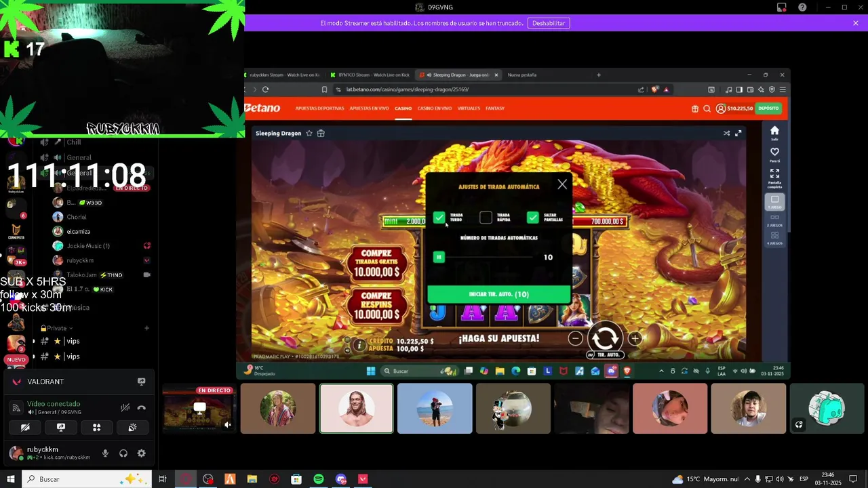Disconnect from the voice call
The height and width of the screenshot is (488, 868).
[141, 408]
